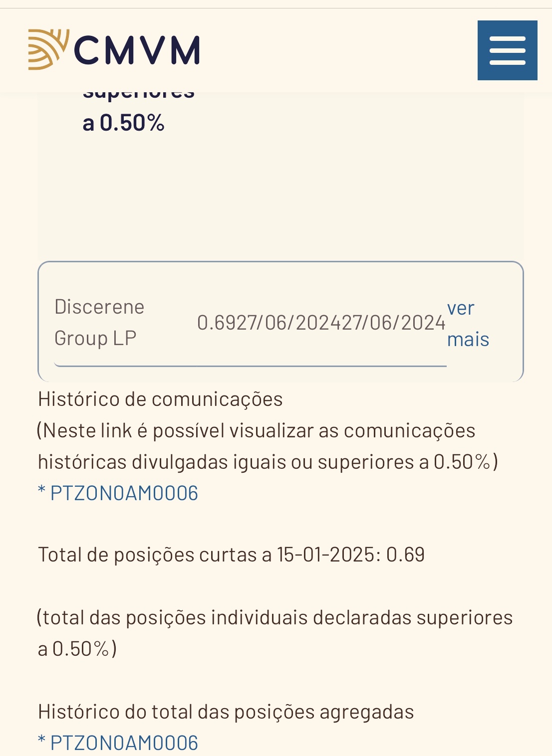Viewport: 552px width, 756px height.
Task: Open PTZON0AM0006 link under Histórico de comunicações
Action: click(x=124, y=493)
